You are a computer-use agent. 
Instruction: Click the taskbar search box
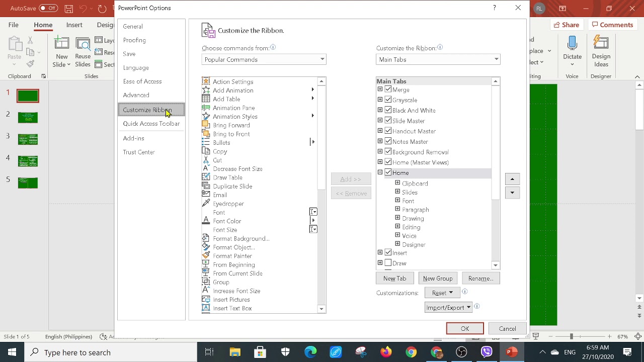pyautogui.click(x=111, y=352)
